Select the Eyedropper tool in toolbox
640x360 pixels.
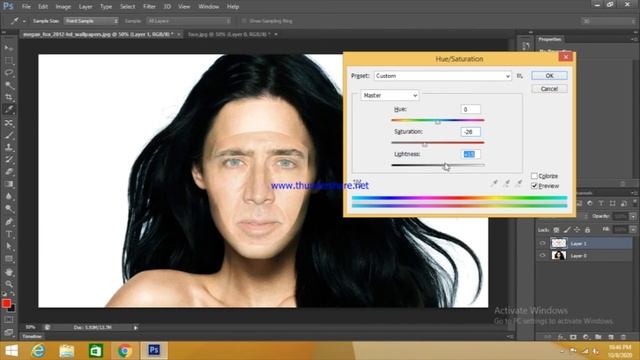9,109
